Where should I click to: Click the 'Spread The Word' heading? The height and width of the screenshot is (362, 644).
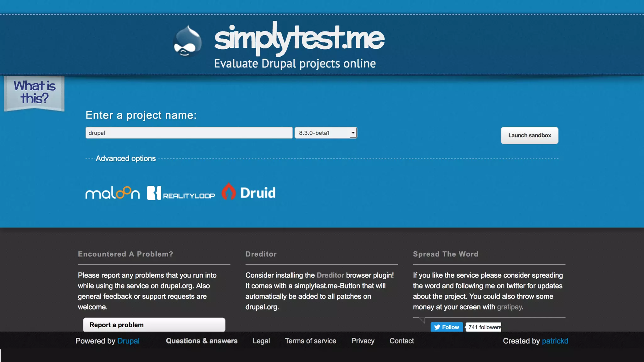click(x=446, y=254)
